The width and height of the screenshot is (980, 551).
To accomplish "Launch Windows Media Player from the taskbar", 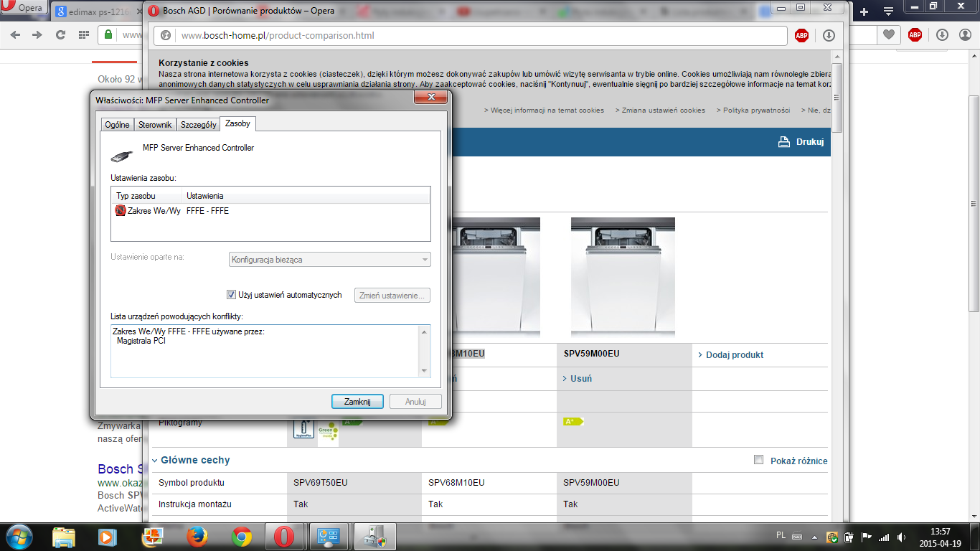I will coord(108,537).
